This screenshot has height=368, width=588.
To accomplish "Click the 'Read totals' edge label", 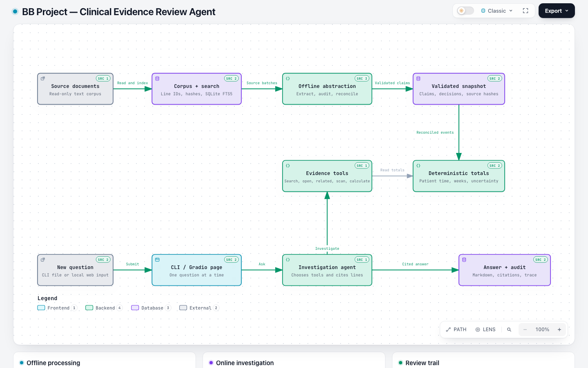I will click(x=392, y=170).
